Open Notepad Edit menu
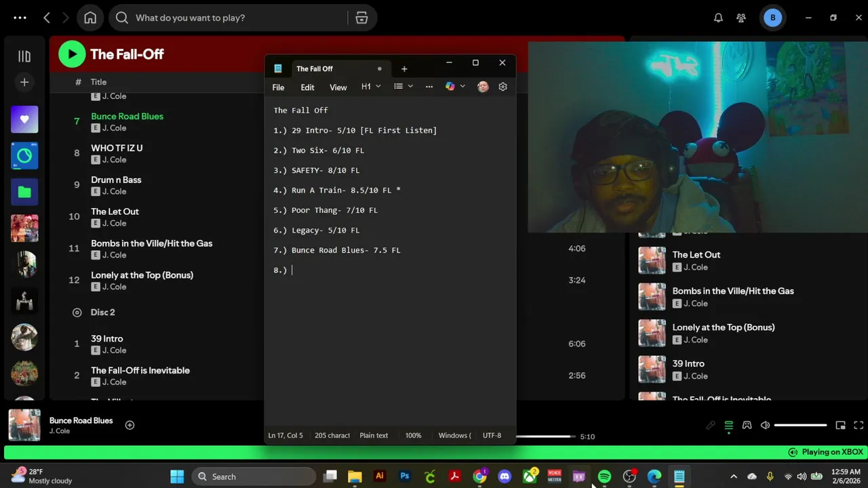 [x=307, y=87]
